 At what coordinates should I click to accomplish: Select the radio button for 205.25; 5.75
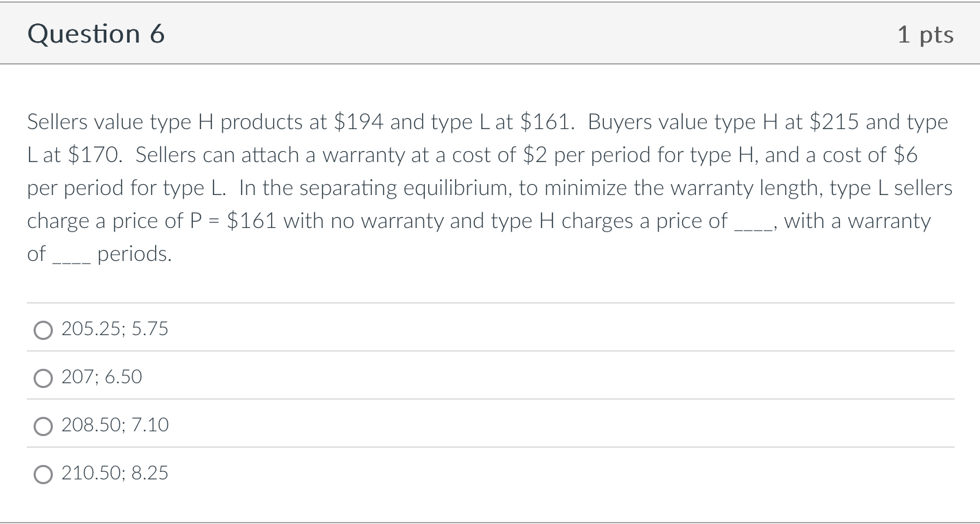click(x=43, y=330)
